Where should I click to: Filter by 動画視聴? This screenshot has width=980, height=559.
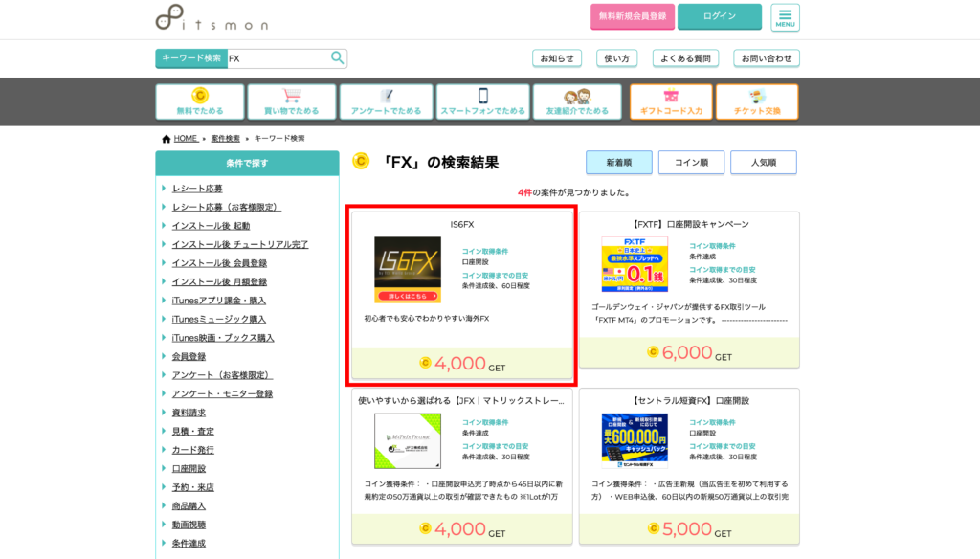(189, 525)
